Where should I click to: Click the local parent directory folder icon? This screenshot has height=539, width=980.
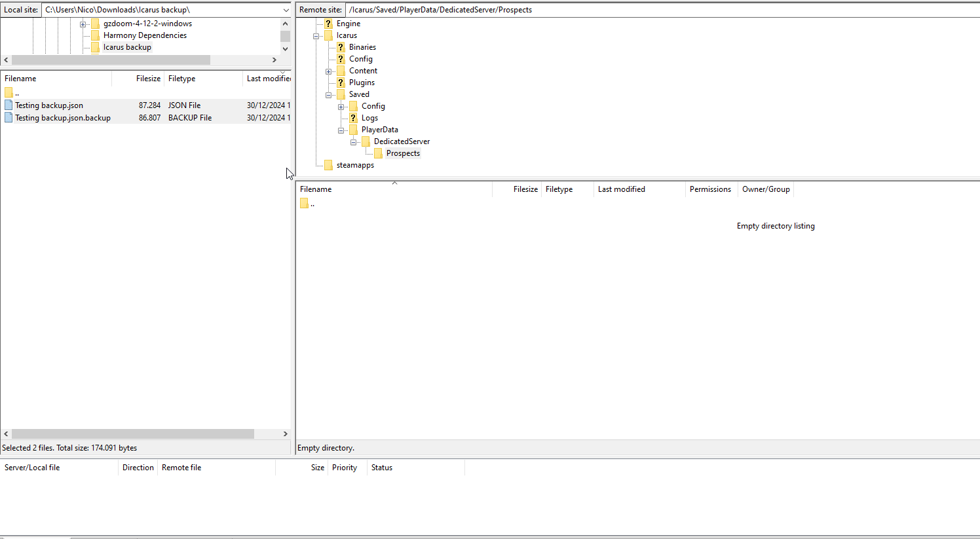tap(9, 92)
